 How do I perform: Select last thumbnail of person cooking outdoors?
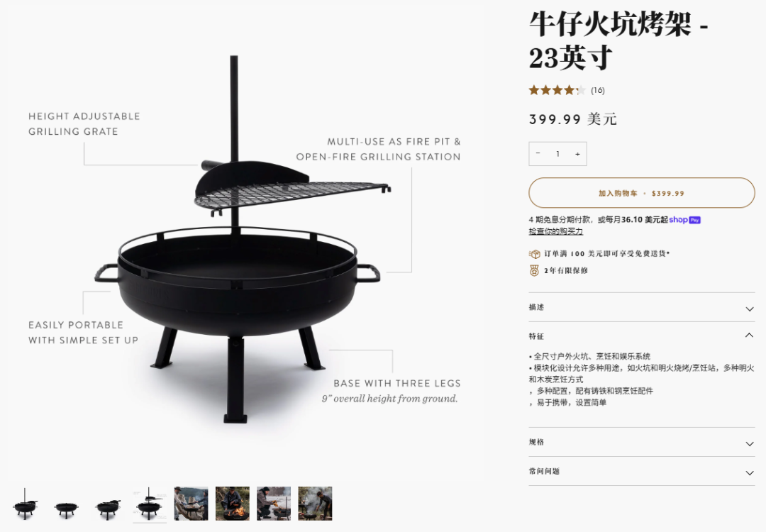tap(315, 504)
